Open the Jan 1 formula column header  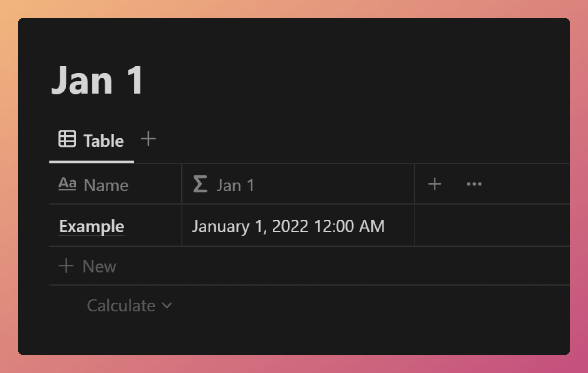(298, 184)
